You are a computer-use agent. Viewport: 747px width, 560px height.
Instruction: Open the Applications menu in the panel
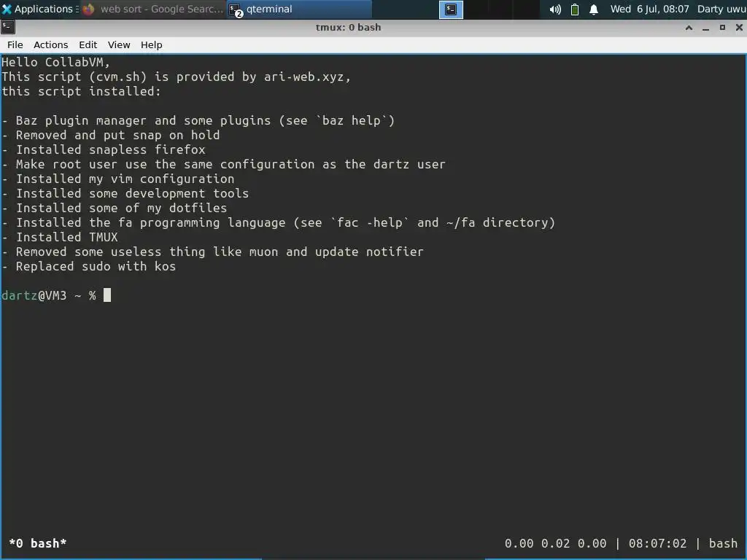[39, 9]
